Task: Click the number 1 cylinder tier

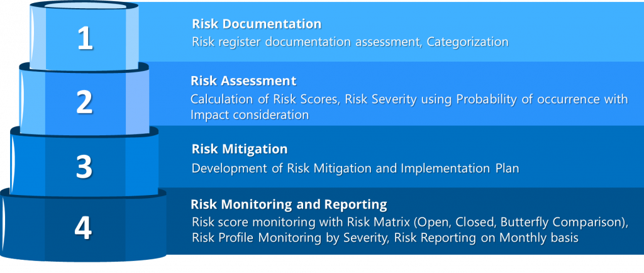Action: point(85,39)
